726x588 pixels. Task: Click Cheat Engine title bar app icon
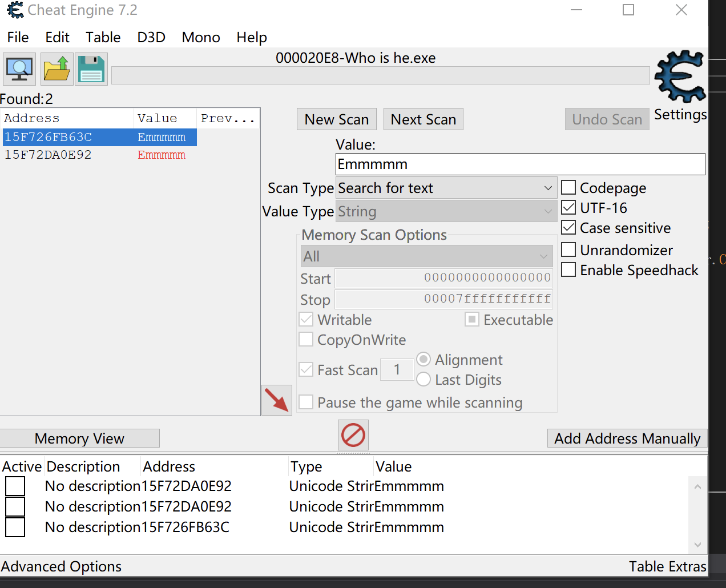(x=15, y=10)
